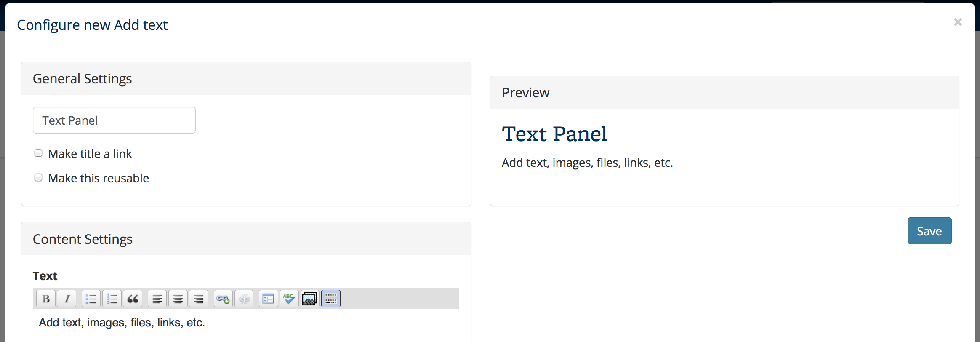Apply blockquote formatting
This screenshot has width=980, height=342.
(x=133, y=299)
